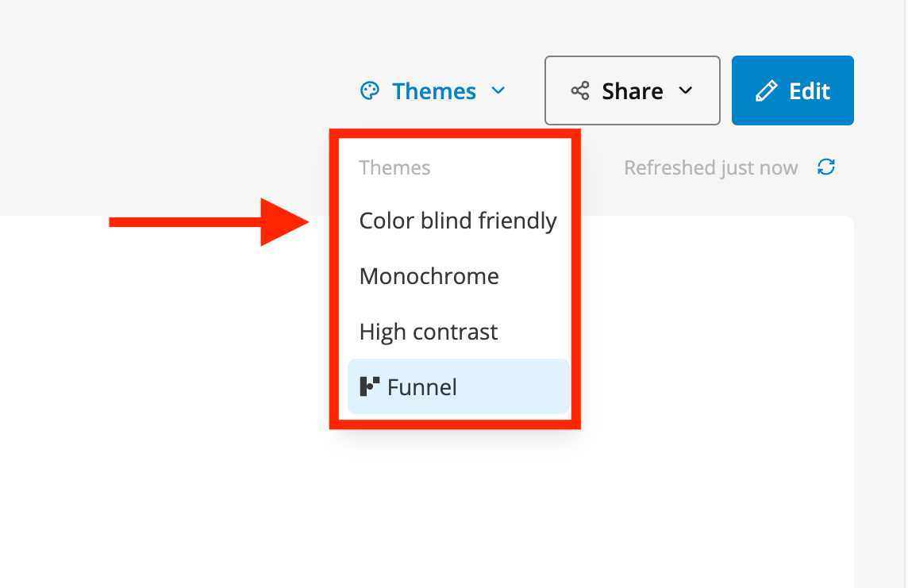Click the palette icon next to Themes
The width and height of the screenshot is (908, 588).
coord(370,90)
